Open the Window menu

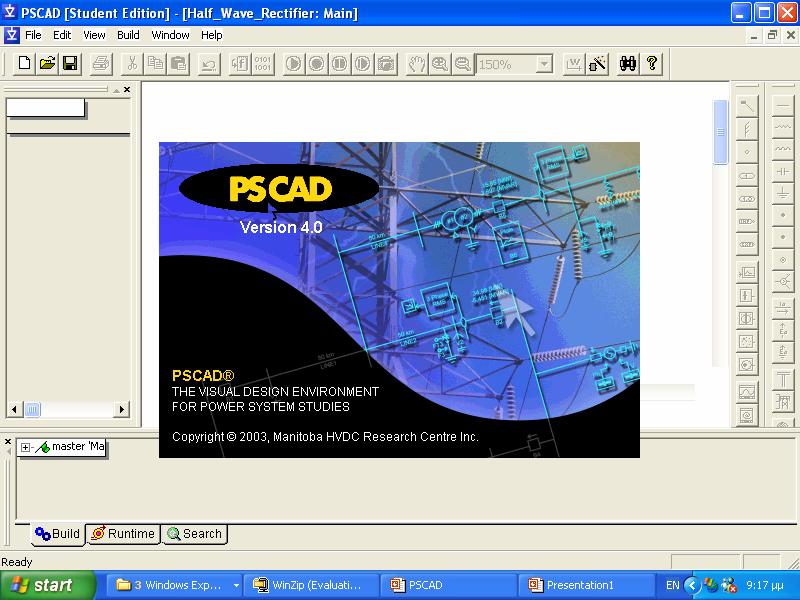pyautogui.click(x=170, y=35)
